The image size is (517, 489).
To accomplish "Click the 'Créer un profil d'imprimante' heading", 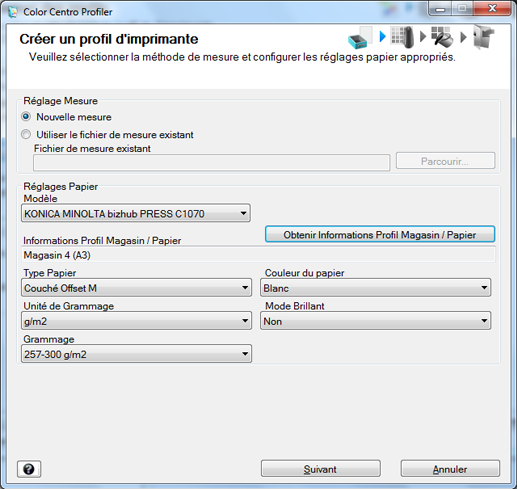I will (109, 39).
